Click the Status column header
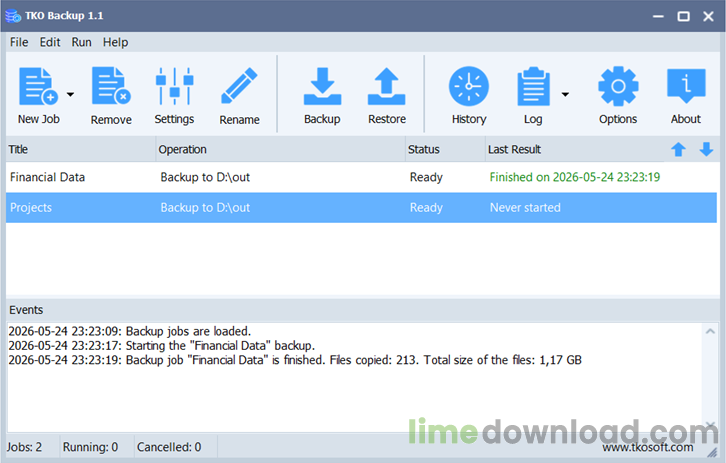This screenshot has width=726, height=463. click(445, 149)
